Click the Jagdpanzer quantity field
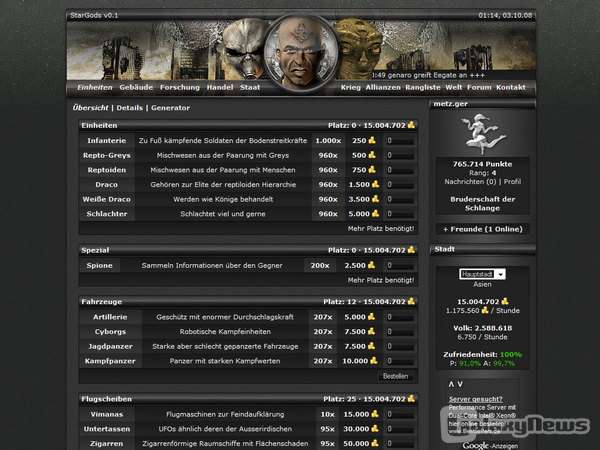This screenshot has height=450, width=600. (x=399, y=346)
